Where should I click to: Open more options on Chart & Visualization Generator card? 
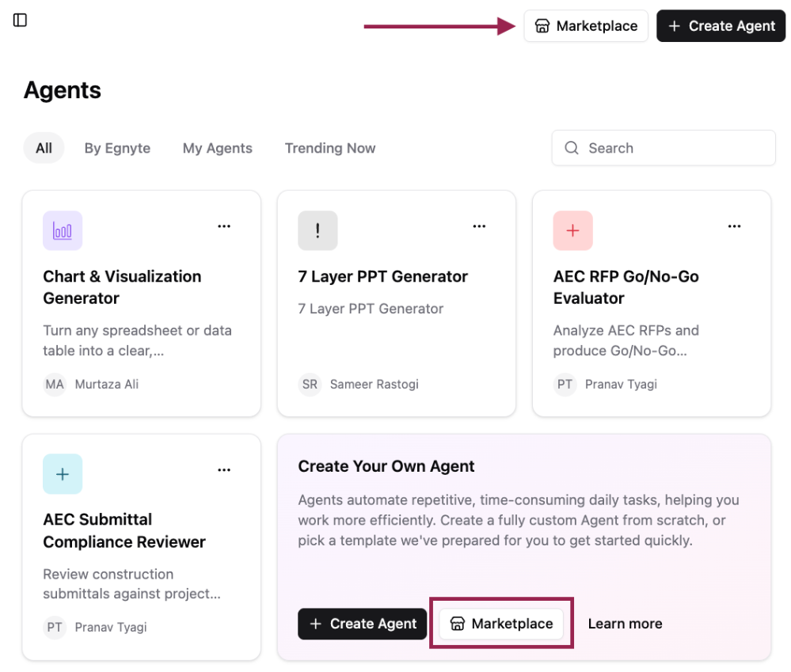point(224,226)
